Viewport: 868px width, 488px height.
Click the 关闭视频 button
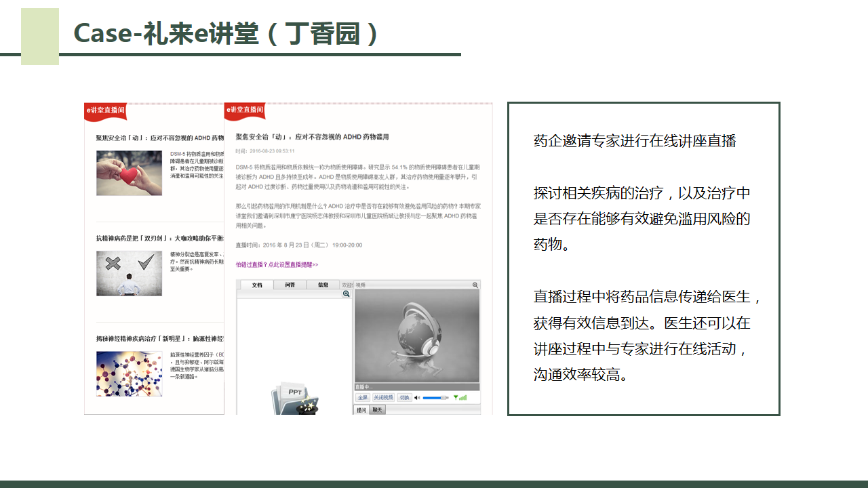(383, 398)
